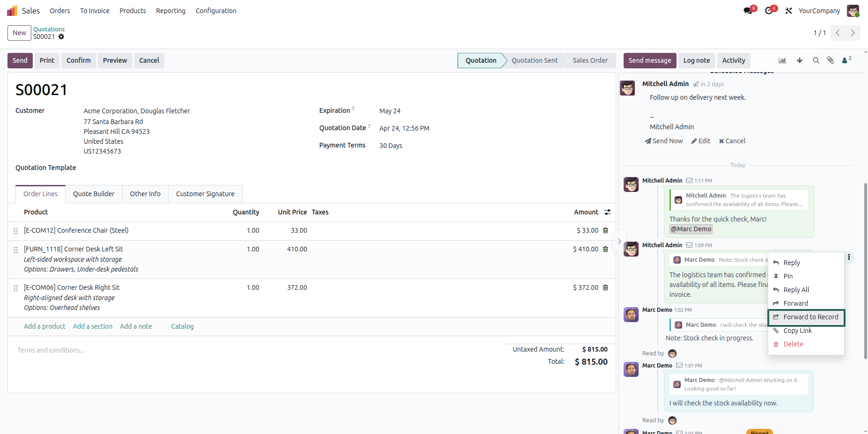Open the Sales app home icon
Viewport: 868px width, 434px height.
[12, 11]
